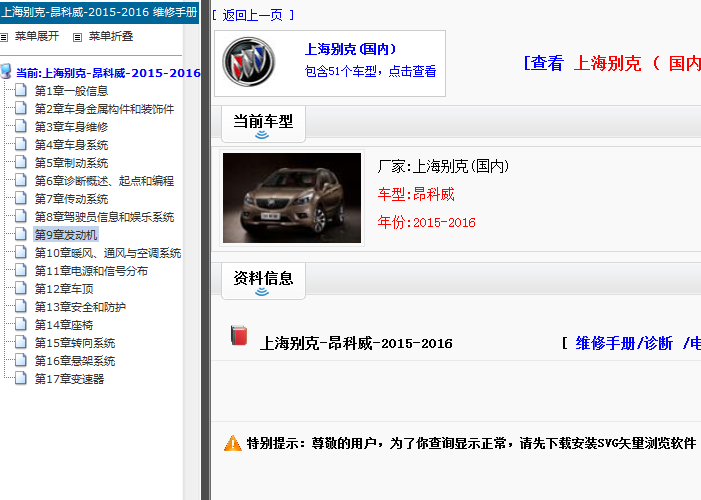
Task: Click the page icon for 第3章车身维修
Action: click(21, 126)
